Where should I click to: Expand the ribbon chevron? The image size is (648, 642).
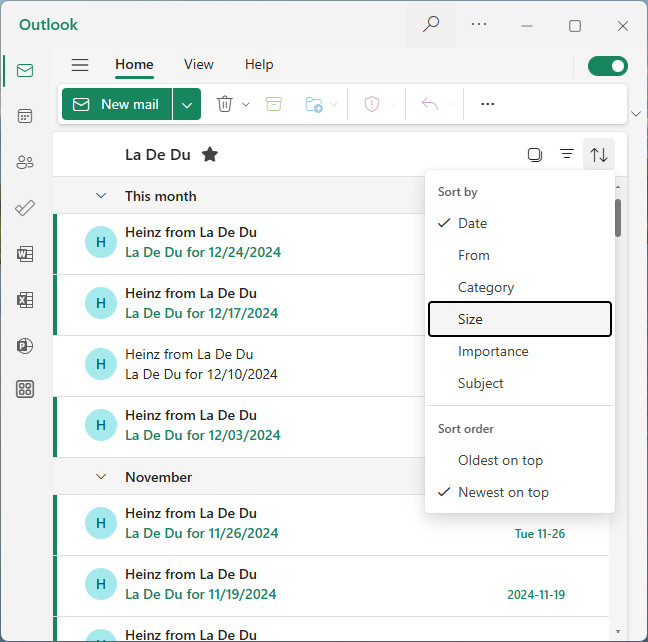coord(636,114)
